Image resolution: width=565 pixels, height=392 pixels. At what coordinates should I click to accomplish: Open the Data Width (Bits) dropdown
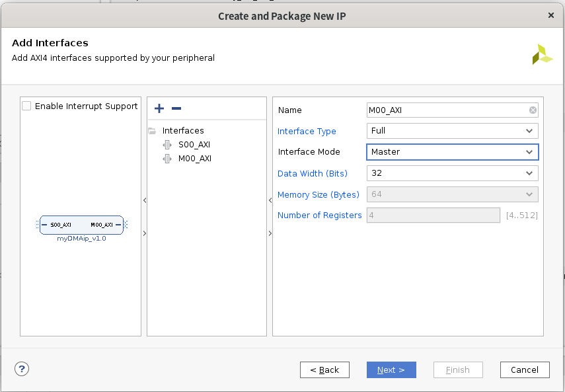[453, 173]
